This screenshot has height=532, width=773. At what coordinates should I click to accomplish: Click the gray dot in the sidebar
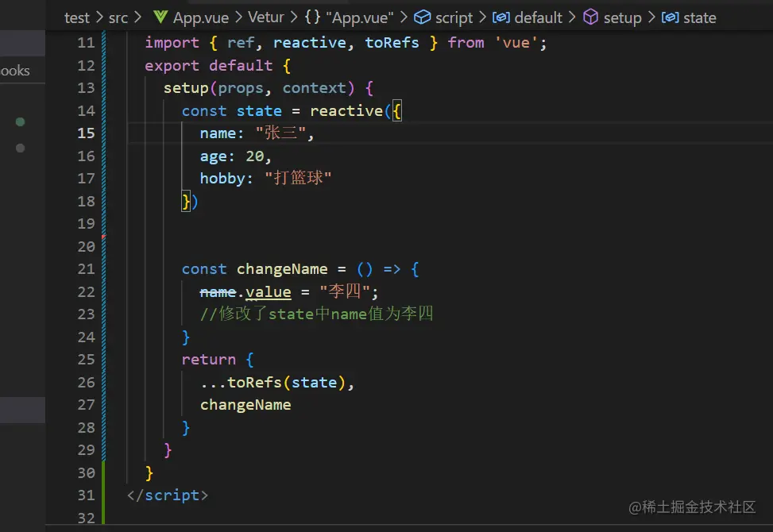click(x=20, y=148)
